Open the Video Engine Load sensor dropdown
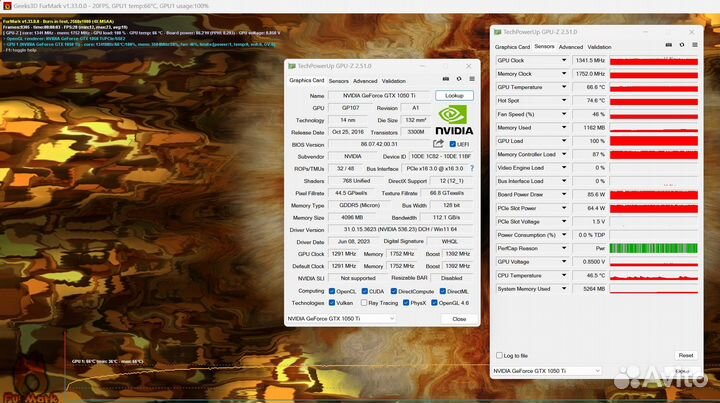The height and width of the screenshot is (403, 720). coord(564,168)
